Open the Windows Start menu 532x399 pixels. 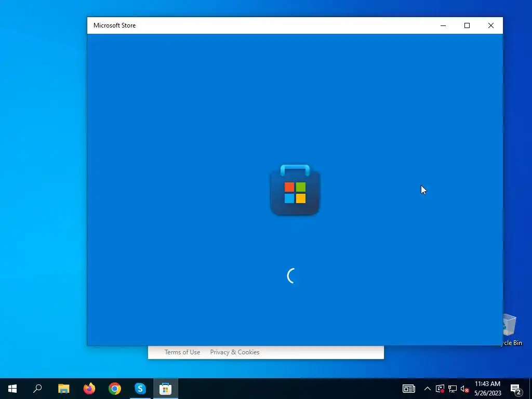[x=12, y=389]
